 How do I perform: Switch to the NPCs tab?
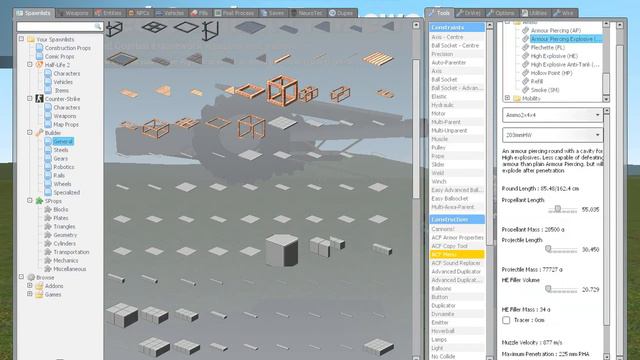[139, 13]
